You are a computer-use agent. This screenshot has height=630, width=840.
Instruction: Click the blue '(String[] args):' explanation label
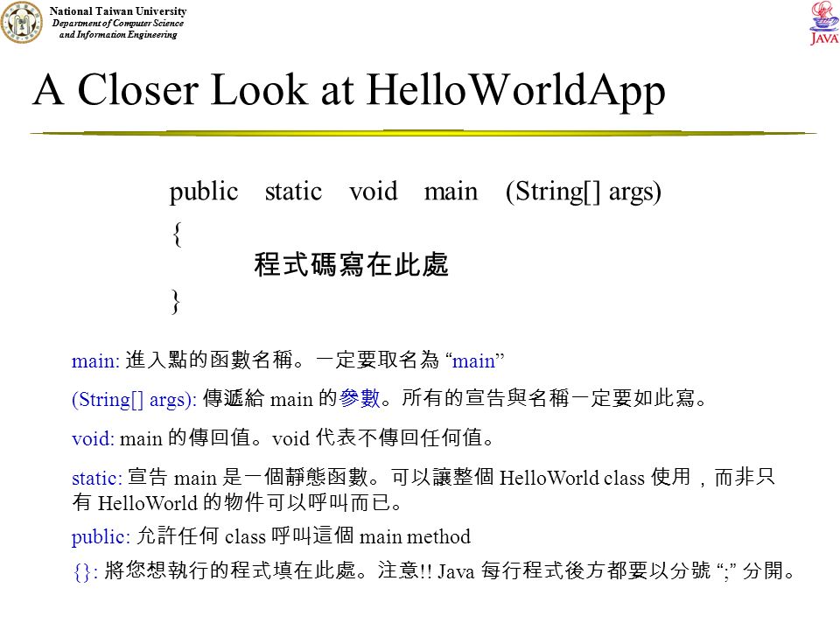[x=134, y=400]
